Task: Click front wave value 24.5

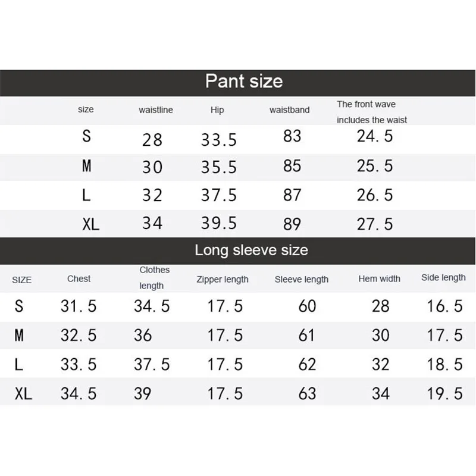Action: point(375,136)
